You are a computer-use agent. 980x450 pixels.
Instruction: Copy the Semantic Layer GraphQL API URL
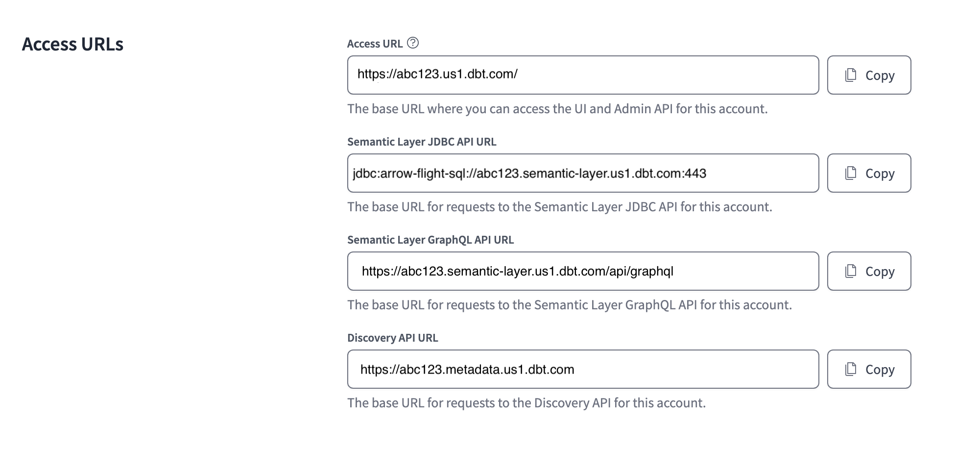point(869,271)
